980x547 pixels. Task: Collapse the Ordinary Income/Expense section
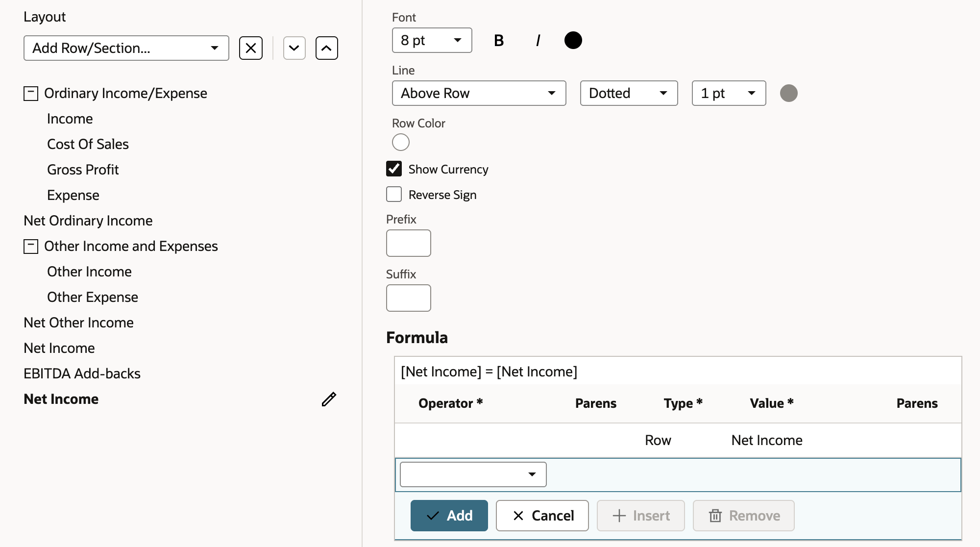click(x=31, y=93)
